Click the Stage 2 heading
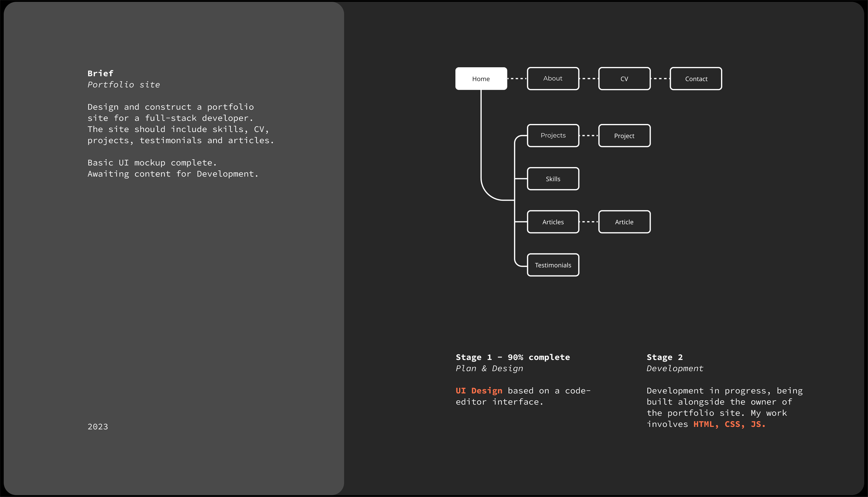Screen dimensions: 868x497 pyautogui.click(x=664, y=357)
